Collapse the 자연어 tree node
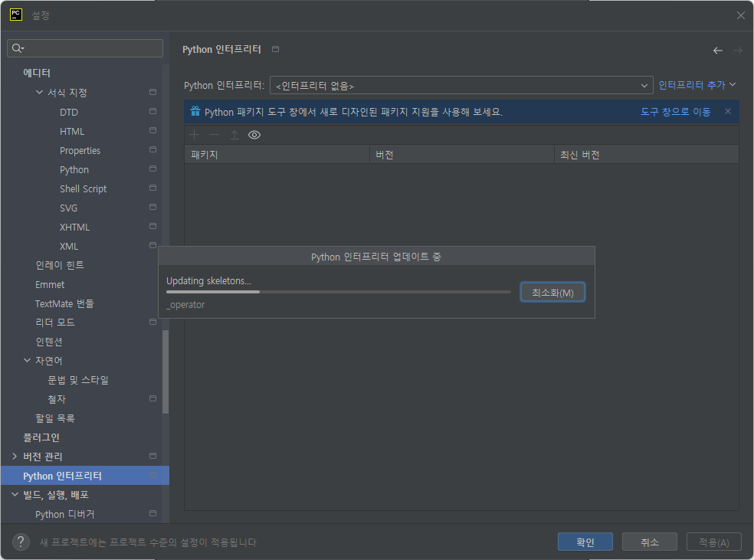The image size is (754, 560). tap(27, 360)
